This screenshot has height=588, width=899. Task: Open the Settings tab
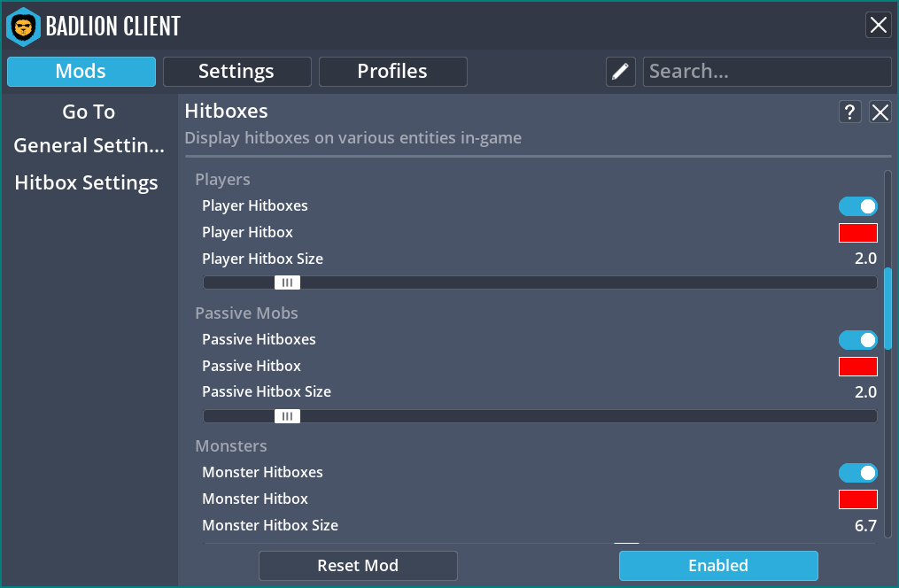tap(236, 72)
